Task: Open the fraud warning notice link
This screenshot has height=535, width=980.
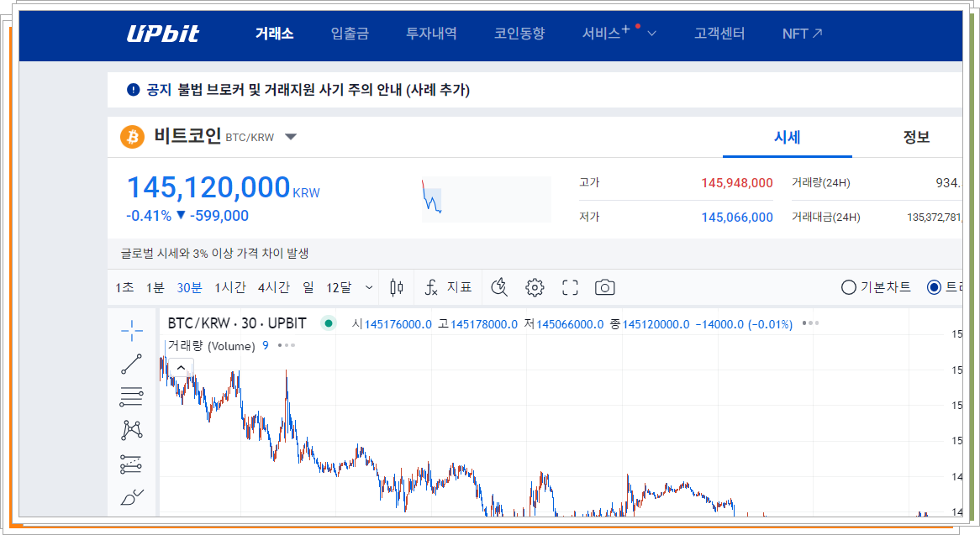Action: coord(323,90)
